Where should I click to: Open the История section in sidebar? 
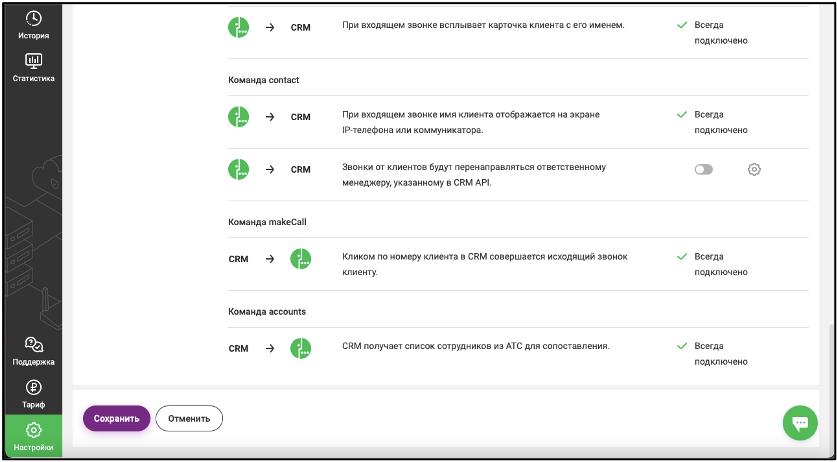34,25
